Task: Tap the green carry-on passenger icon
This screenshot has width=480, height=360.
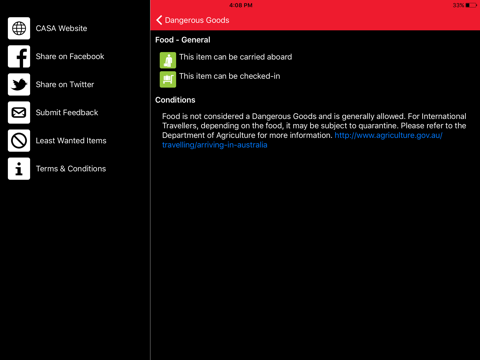Action: [168, 60]
